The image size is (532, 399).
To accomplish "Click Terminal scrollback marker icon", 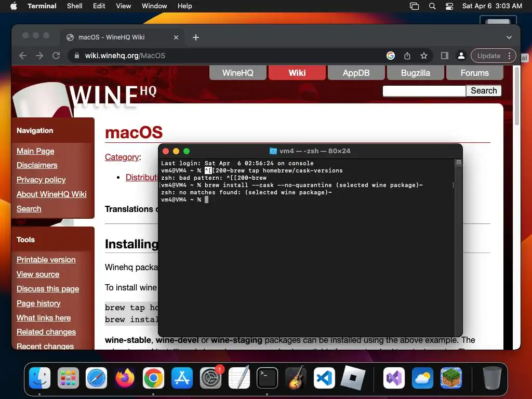I will click(458, 163).
